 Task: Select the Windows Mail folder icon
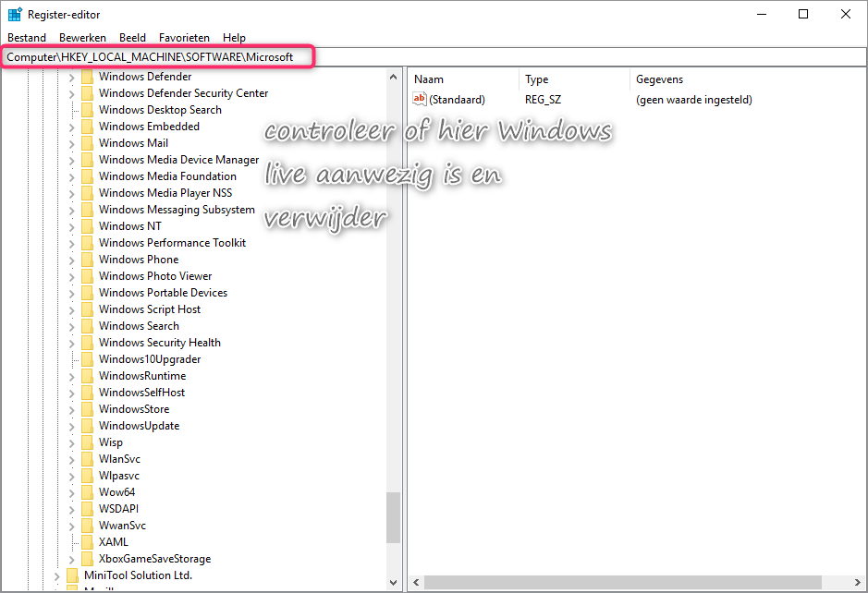pos(87,143)
